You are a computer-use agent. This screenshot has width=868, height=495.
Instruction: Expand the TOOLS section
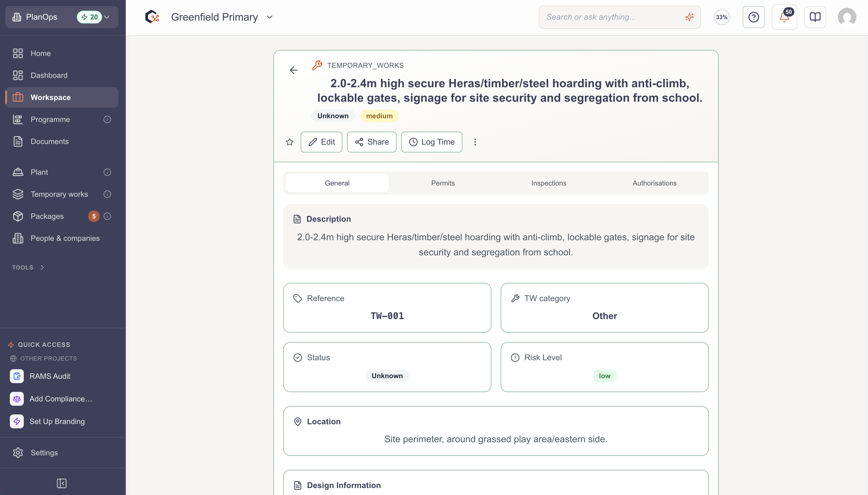tap(28, 267)
